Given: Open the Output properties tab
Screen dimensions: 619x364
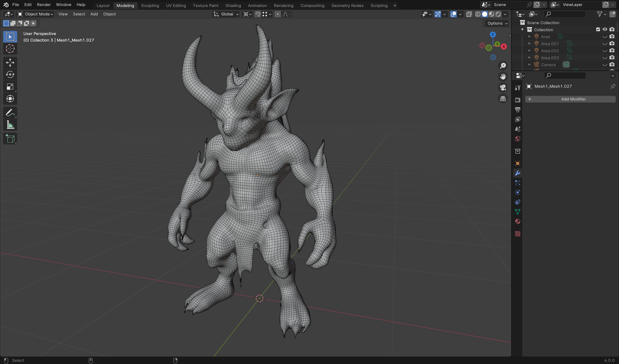Looking at the screenshot, I should (517, 109).
